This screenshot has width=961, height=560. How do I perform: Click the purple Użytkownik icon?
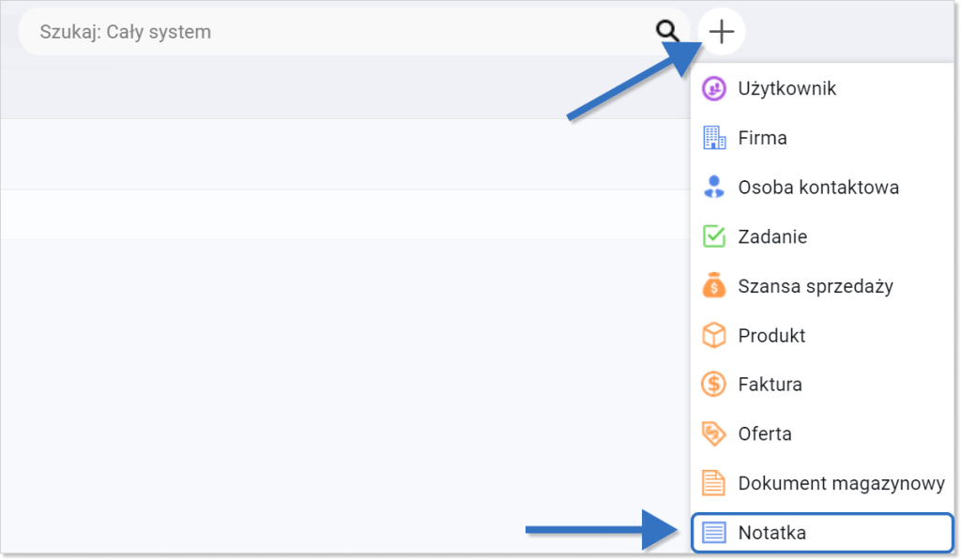(714, 89)
